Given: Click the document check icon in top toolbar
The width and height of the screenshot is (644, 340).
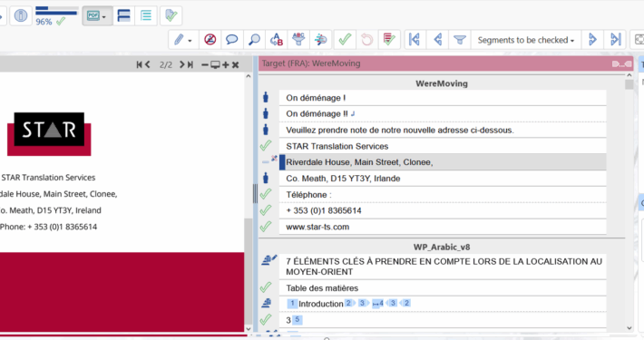Looking at the screenshot, I should (x=171, y=15).
